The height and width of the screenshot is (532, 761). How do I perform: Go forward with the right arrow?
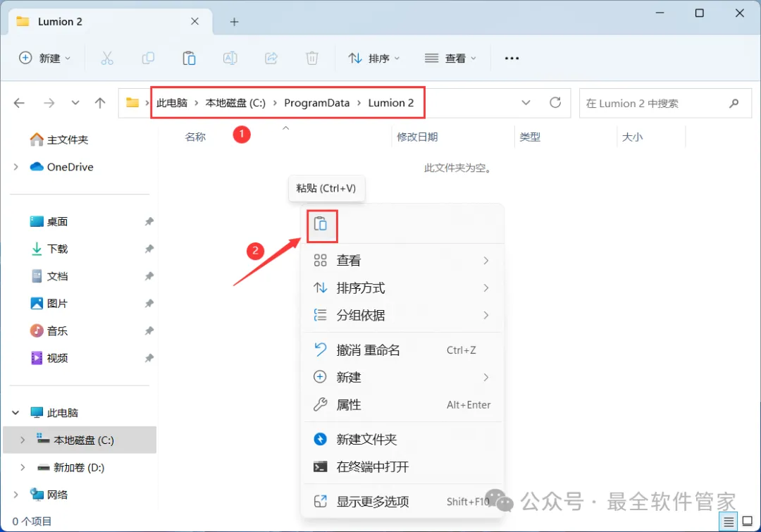point(49,103)
